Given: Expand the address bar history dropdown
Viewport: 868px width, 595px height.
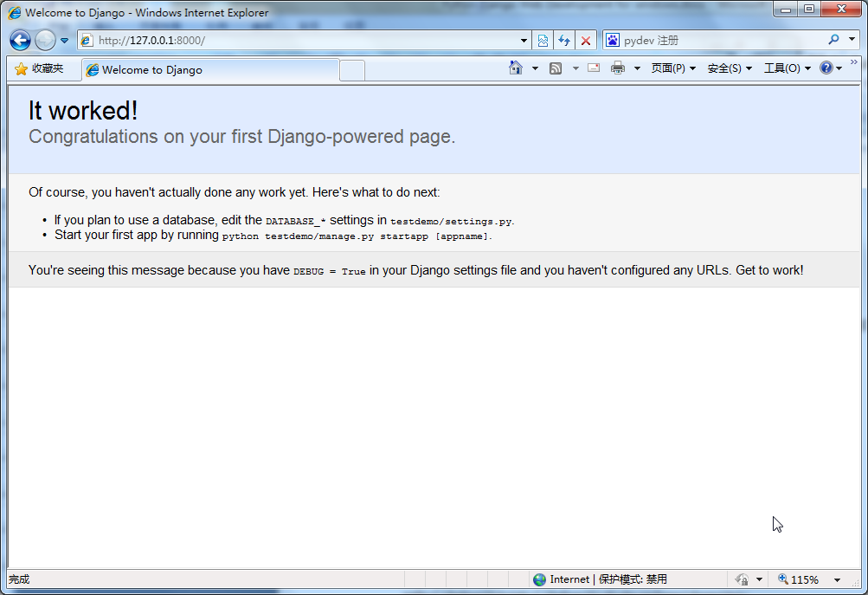Looking at the screenshot, I should (524, 41).
